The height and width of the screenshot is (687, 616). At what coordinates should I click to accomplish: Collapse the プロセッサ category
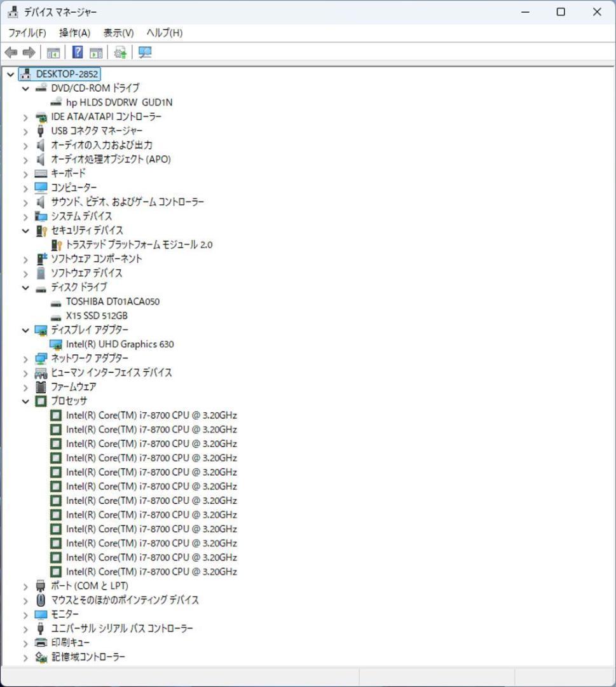tap(25, 401)
